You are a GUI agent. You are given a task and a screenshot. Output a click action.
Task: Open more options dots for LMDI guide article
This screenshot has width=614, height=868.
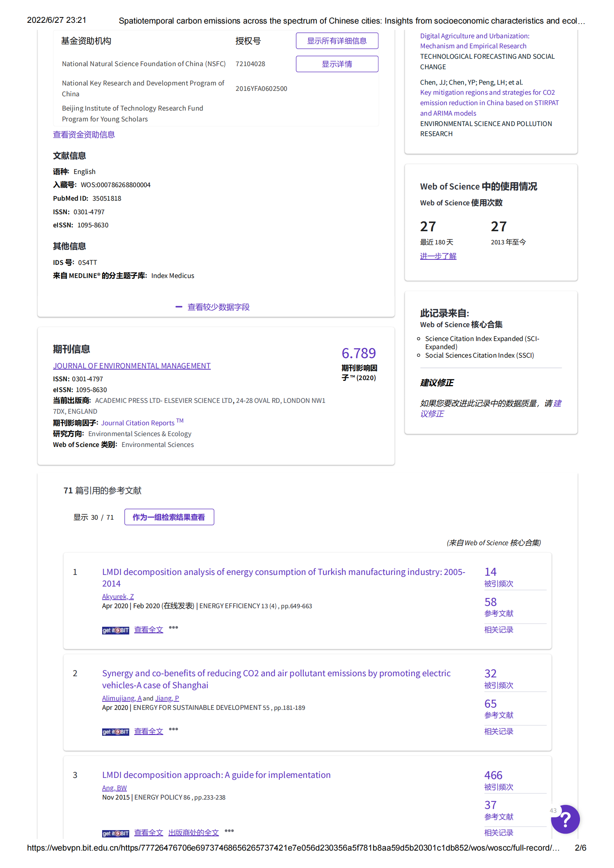229,830
